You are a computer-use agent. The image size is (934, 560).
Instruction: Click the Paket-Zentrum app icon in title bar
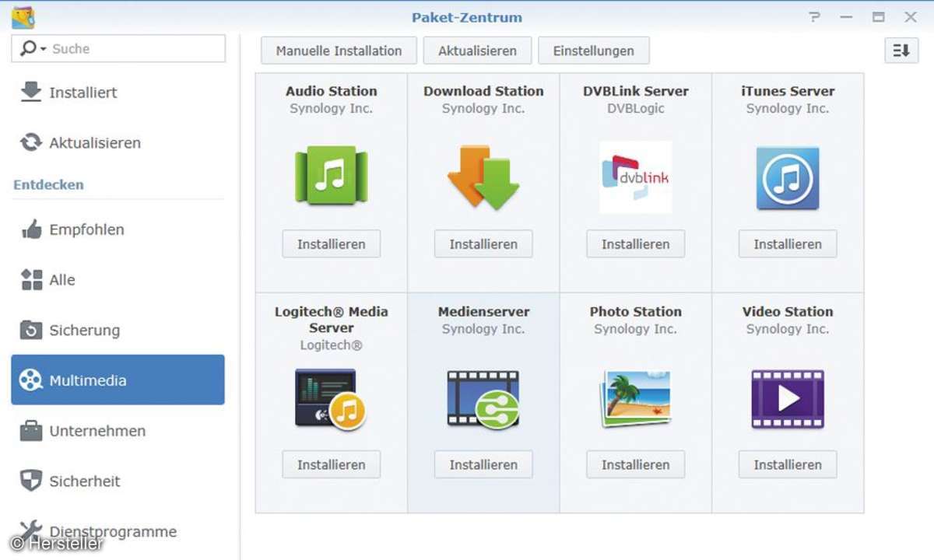23,17
